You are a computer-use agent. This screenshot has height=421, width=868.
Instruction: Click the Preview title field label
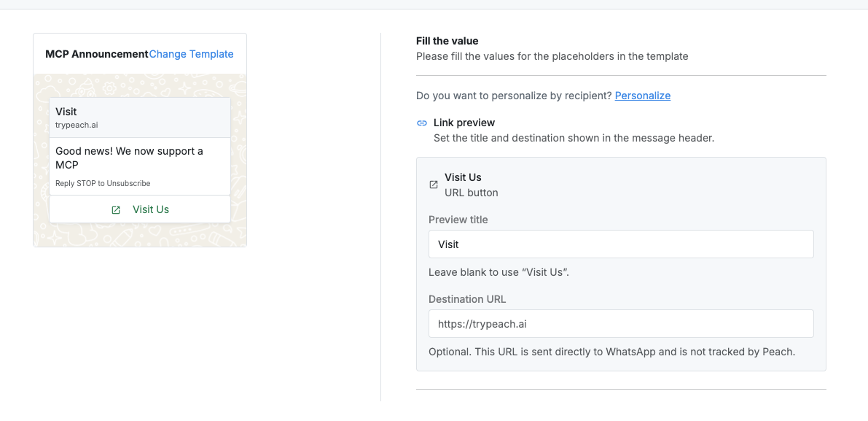click(x=458, y=220)
